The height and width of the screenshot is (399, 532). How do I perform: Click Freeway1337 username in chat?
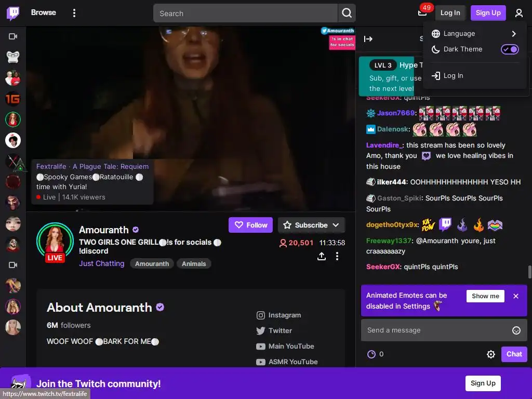(389, 241)
